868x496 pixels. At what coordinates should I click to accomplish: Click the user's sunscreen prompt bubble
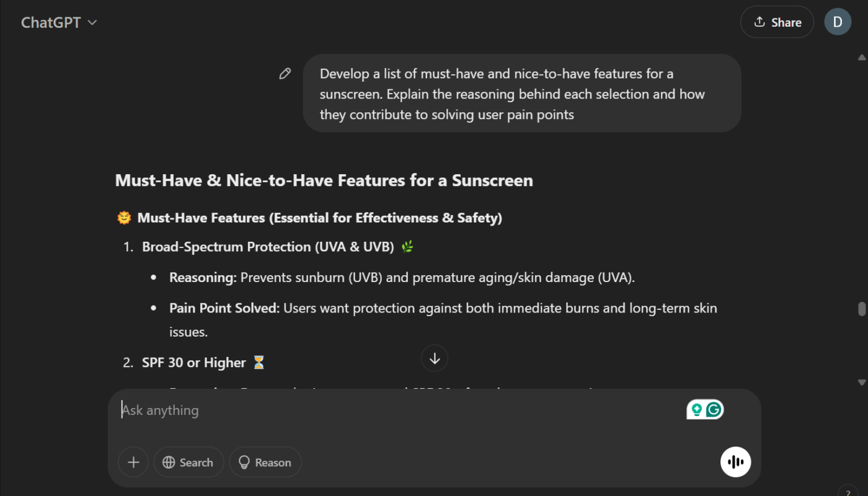(x=521, y=94)
